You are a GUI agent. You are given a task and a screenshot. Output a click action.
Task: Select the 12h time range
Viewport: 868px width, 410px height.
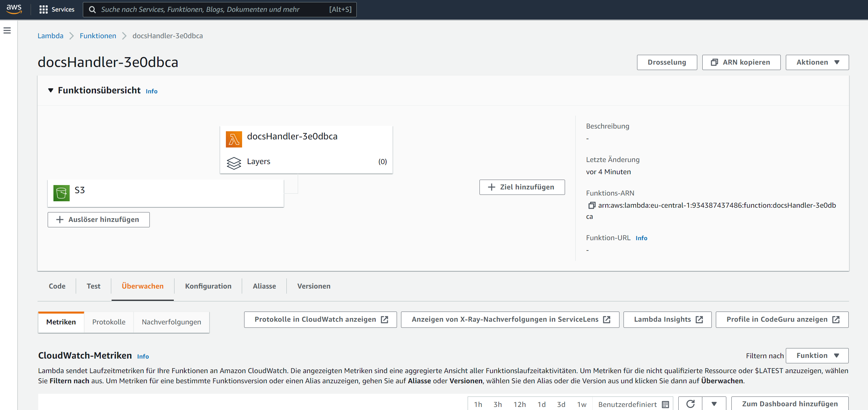point(520,405)
